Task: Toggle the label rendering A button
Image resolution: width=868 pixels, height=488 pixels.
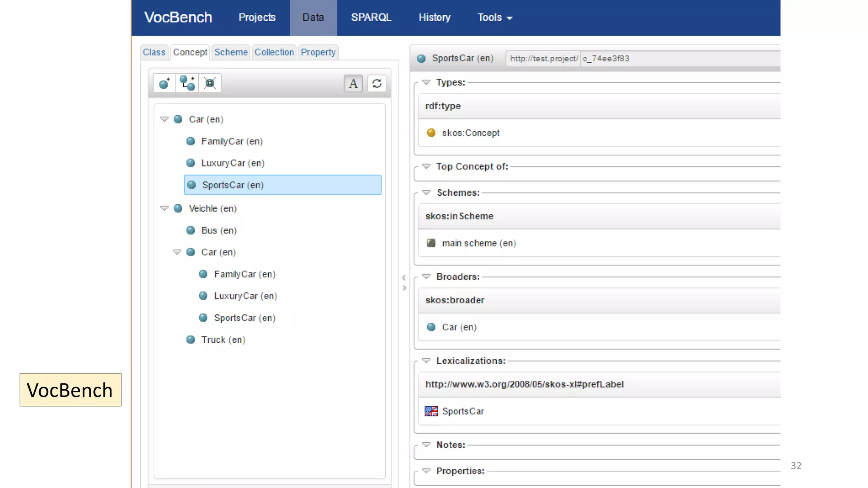Action: (x=353, y=83)
